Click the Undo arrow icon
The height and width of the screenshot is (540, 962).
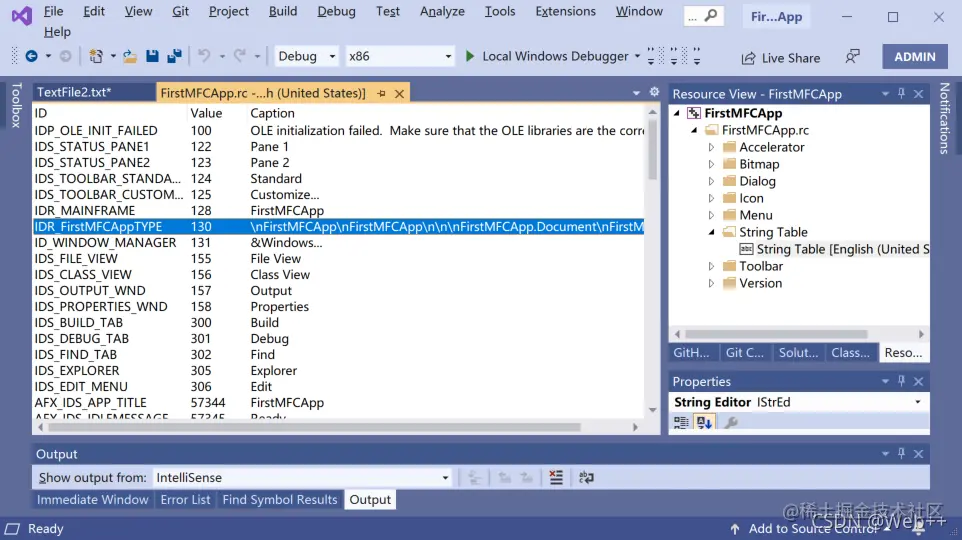click(204, 56)
